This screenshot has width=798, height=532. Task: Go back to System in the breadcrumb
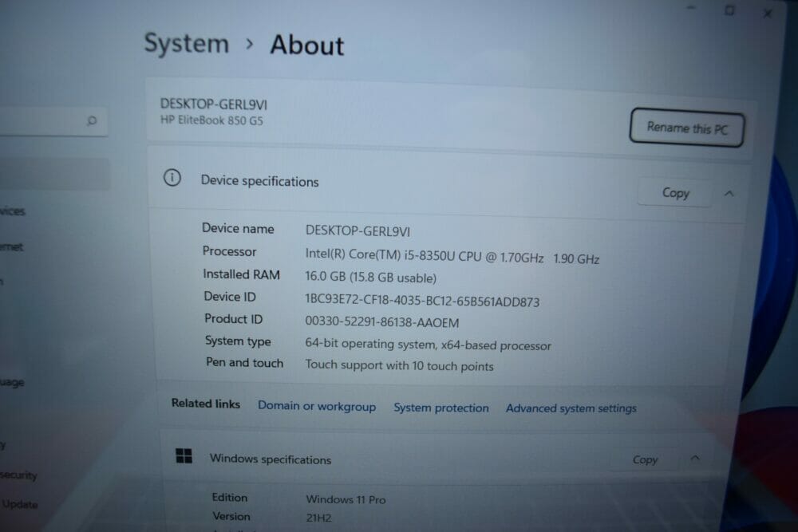click(187, 43)
